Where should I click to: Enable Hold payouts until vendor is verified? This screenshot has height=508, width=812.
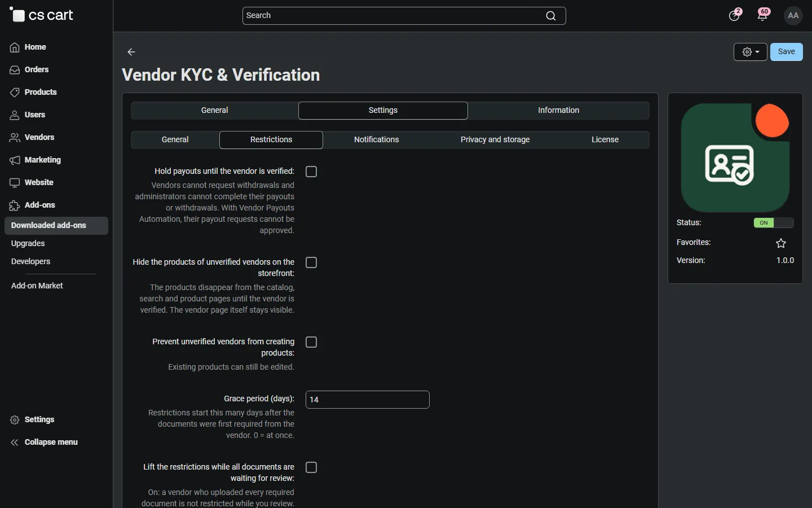click(x=311, y=172)
